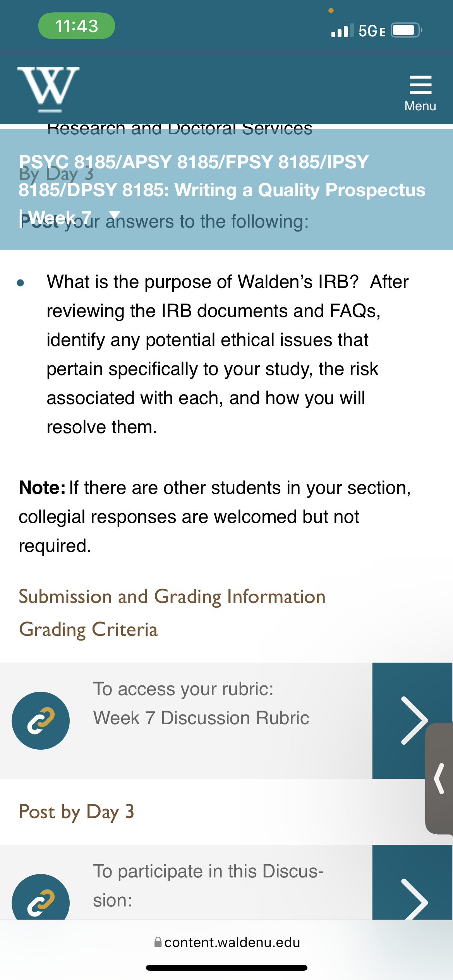Expand the gray side panel handle
This screenshot has width=453, height=980.
tap(439, 778)
